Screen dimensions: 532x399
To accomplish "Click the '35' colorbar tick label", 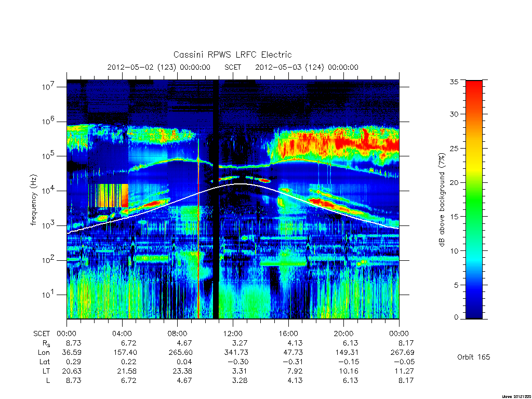I will coord(454,82).
